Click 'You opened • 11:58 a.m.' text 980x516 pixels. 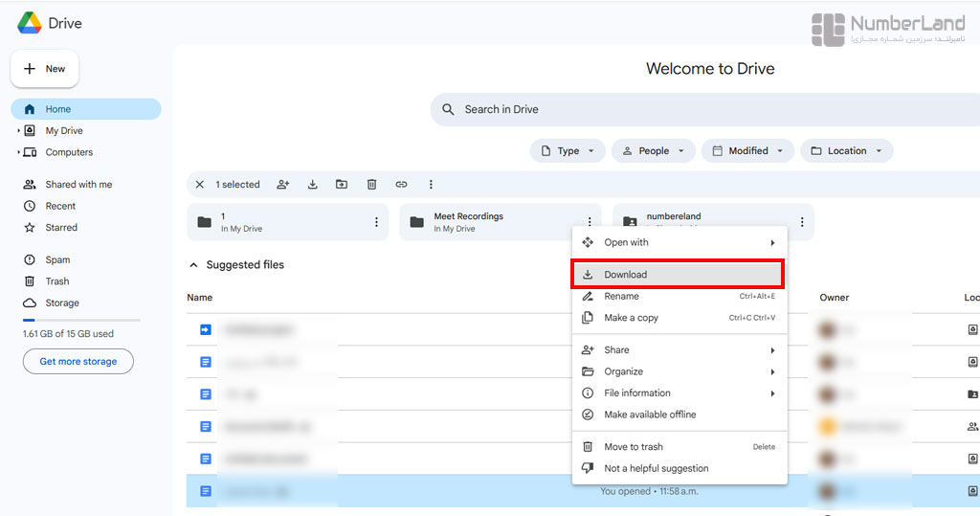tap(650, 492)
